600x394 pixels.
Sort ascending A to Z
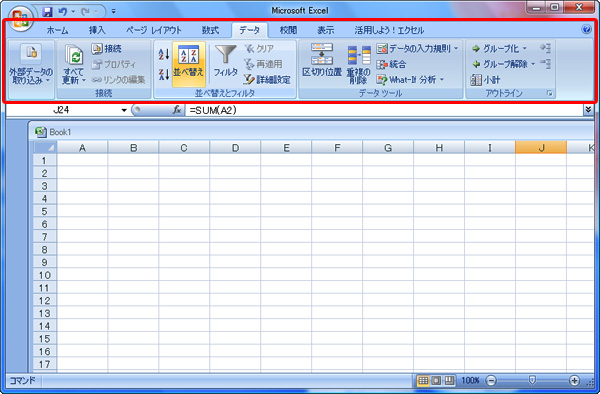[164, 55]
